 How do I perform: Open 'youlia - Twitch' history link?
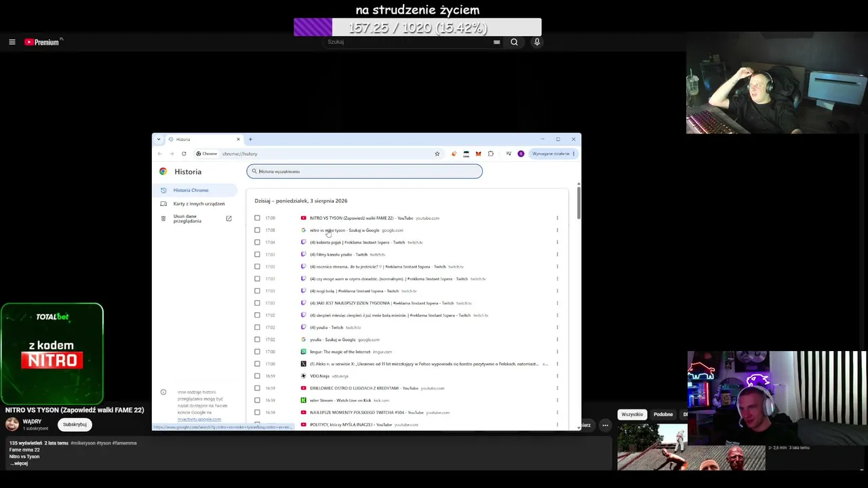[326, 327]
